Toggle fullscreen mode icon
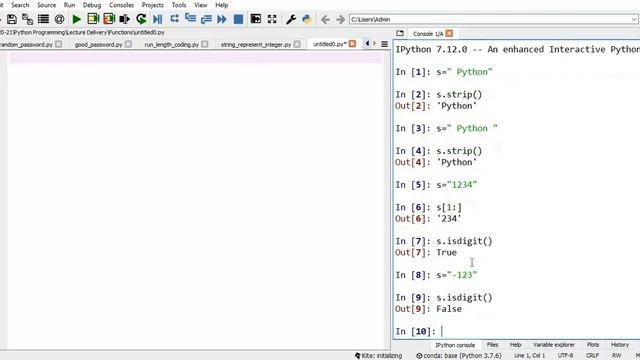This screenshot has height=360, width=640. coord(272,19)
